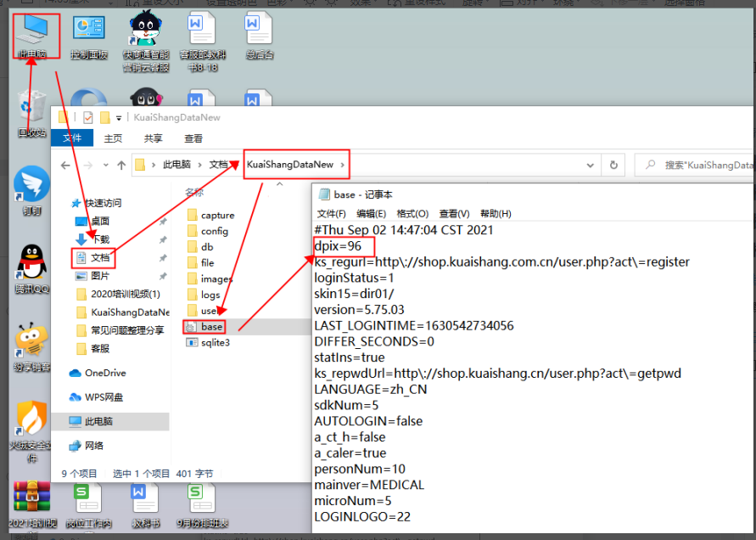Viewport: 756px width, 540px height.
Task: Open the 查看 ribbon tab in Explorer
Action: [x=193, y=138]
